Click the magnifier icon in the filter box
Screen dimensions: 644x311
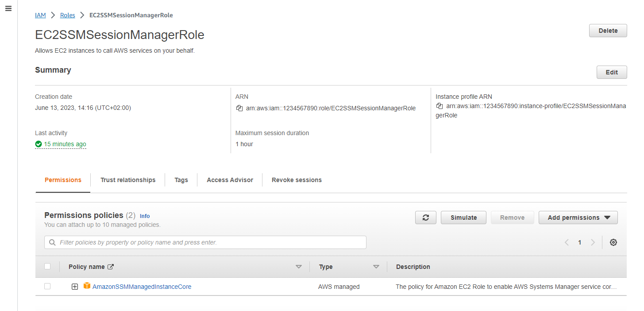52,242
